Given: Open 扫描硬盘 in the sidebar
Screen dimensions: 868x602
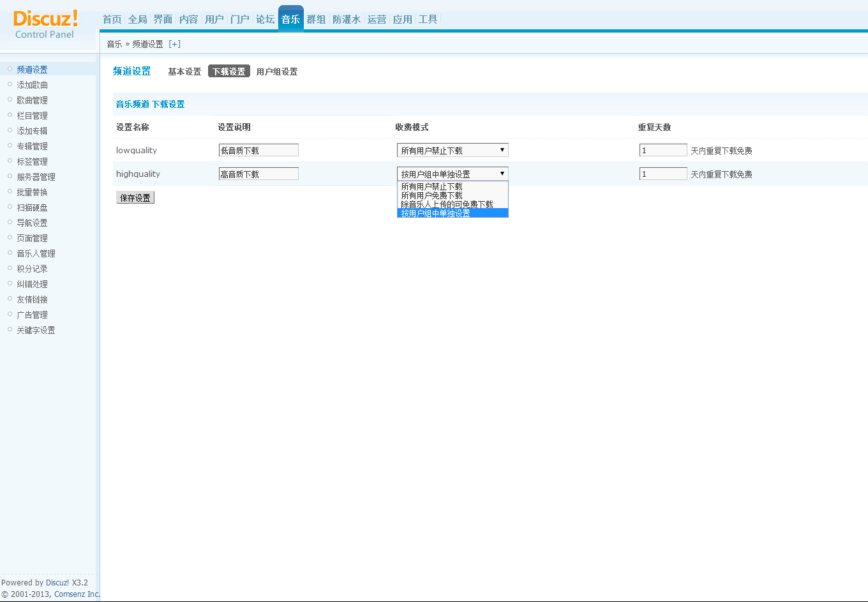Looking at the screenshot, I should (x=31, y=207).
